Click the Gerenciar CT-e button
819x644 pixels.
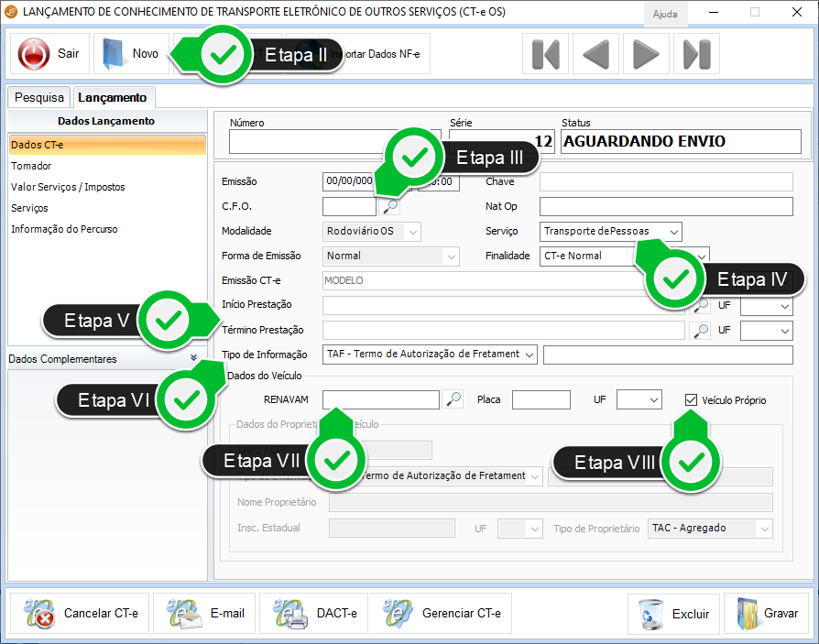pos(444,614)
